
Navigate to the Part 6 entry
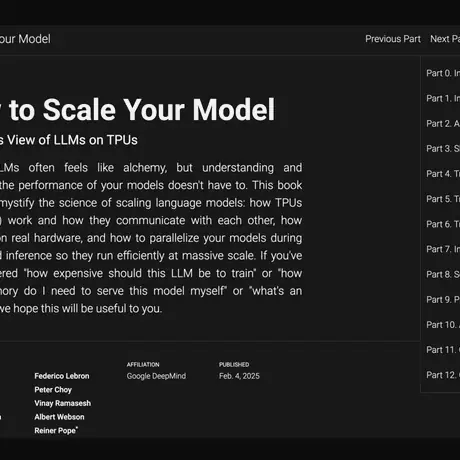click(443, 224)
